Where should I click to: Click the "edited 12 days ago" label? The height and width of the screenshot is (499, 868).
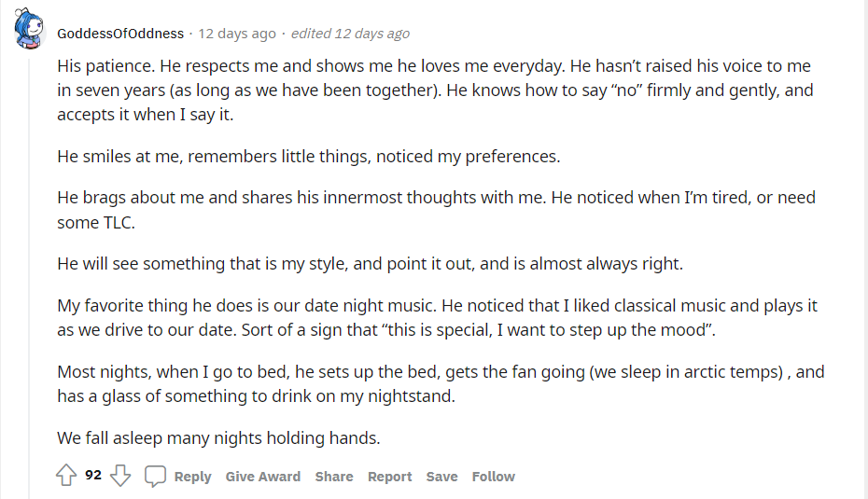(350, 34)
